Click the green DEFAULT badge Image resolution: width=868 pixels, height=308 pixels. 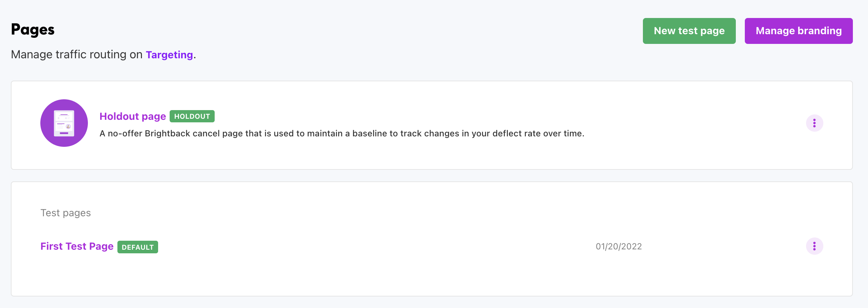[138, 247]
